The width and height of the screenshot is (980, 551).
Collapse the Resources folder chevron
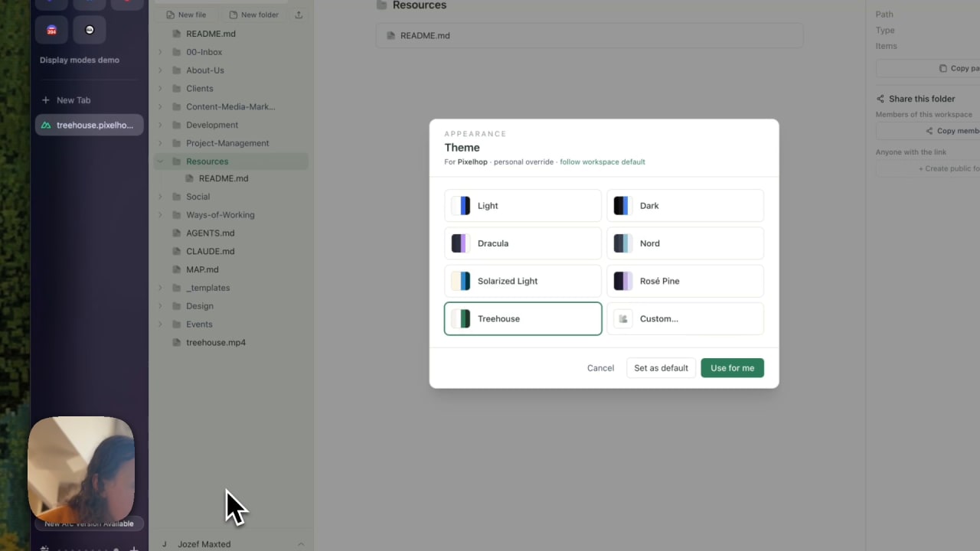(160, 161)
